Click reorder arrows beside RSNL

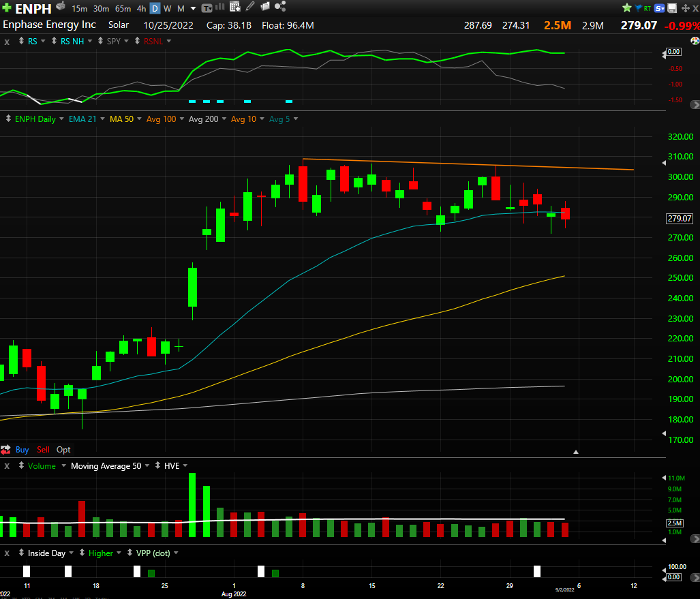[137, 41]
